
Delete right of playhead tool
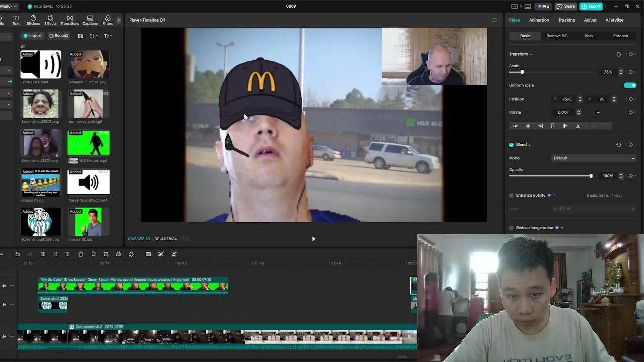click(x=67, y=254)
